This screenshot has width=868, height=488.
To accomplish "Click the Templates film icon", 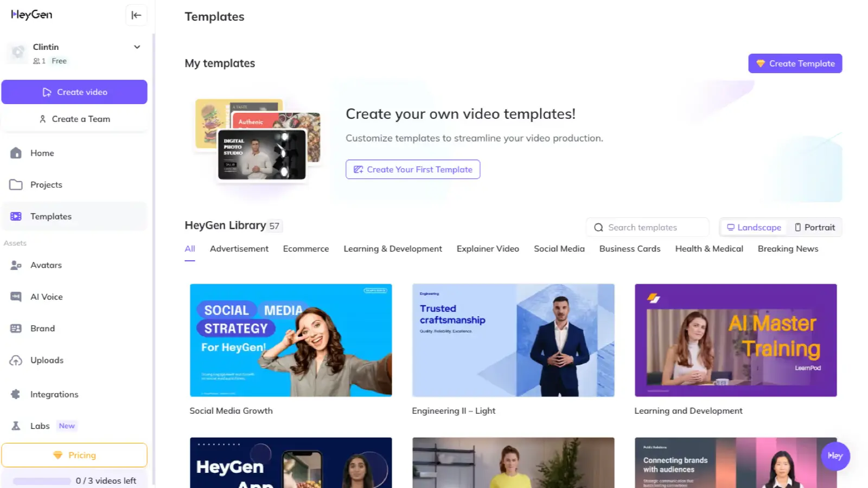I will point(16,216).
